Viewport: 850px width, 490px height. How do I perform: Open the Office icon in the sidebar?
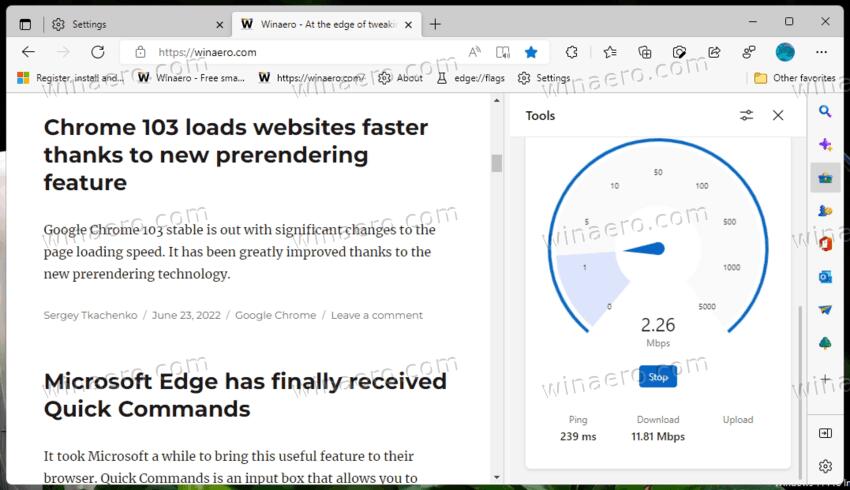[825, 243]
